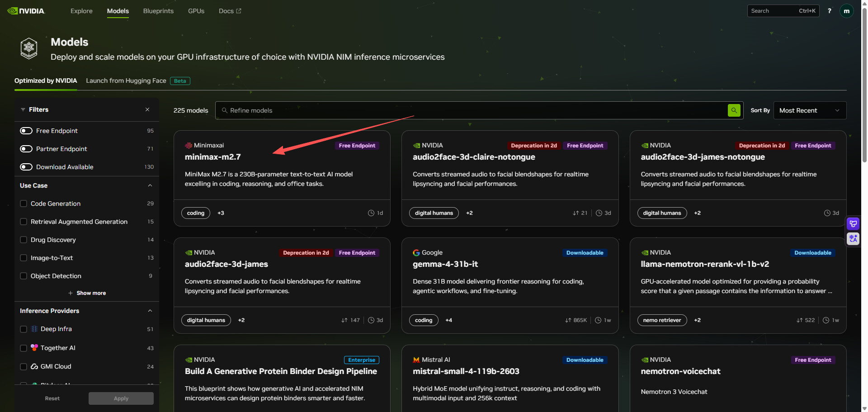This screenshot has height=412, width=868.
Task: Click Show more under Use Case
Action: tap(87, 293)
